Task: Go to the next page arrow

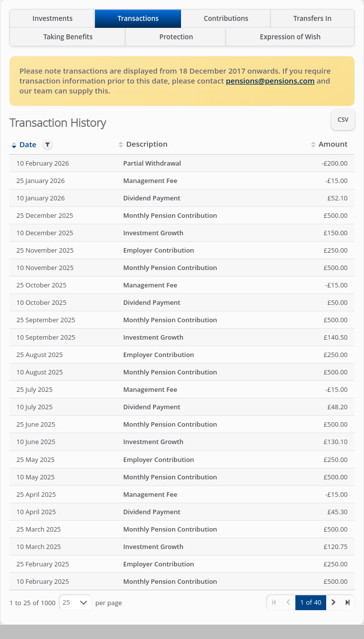Action: (x=333, y=602)
